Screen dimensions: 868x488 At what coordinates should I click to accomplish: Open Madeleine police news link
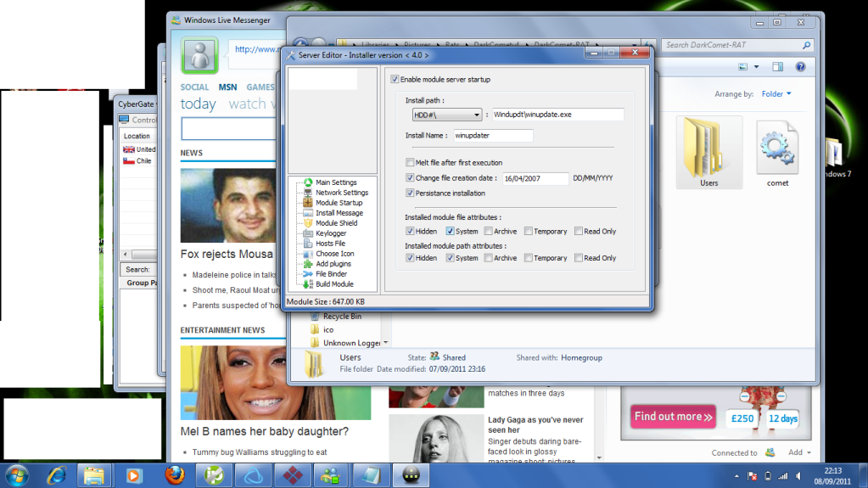[234, 275]
